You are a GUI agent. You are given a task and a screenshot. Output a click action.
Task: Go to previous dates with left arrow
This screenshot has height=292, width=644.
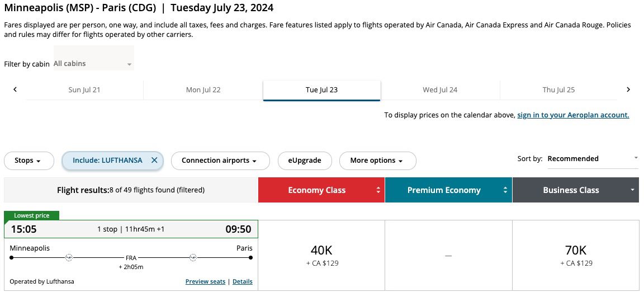15,90
